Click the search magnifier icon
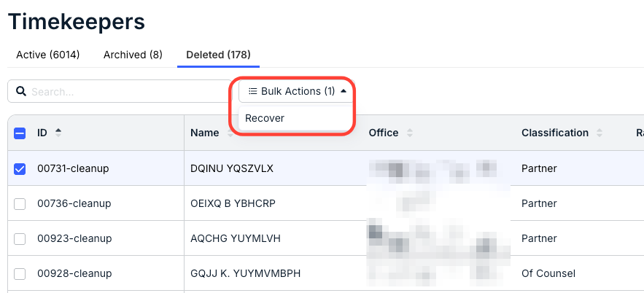644x293 pixels. (x=21, y=91)
